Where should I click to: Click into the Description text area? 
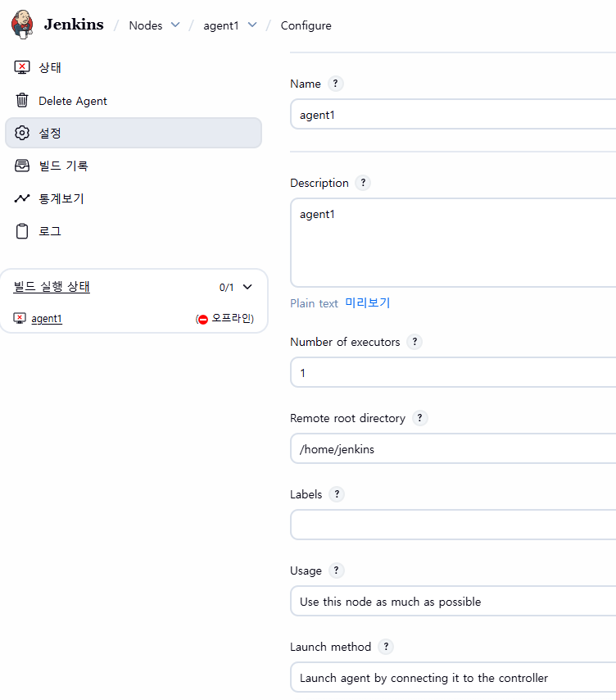click(x=453, y=243)
